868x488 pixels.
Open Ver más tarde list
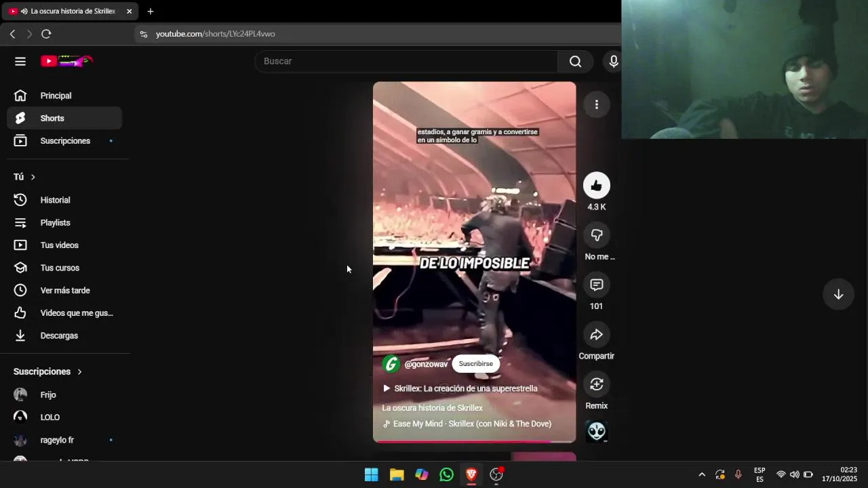pyautogui.click(x=64, y=290)
